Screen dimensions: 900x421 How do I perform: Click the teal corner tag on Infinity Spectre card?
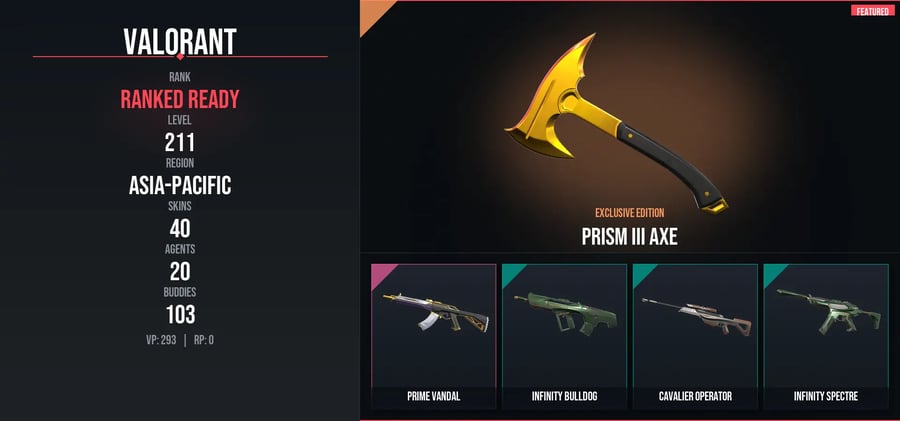(774, 274)
